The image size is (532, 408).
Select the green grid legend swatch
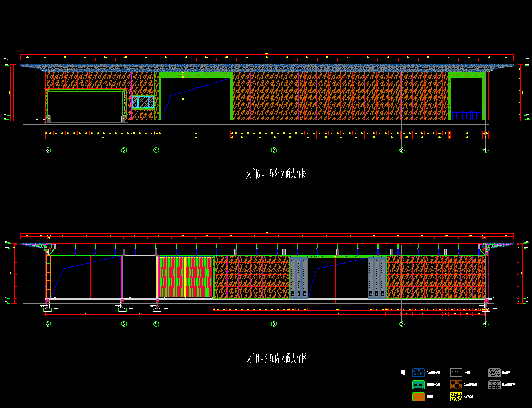point(419,385)
